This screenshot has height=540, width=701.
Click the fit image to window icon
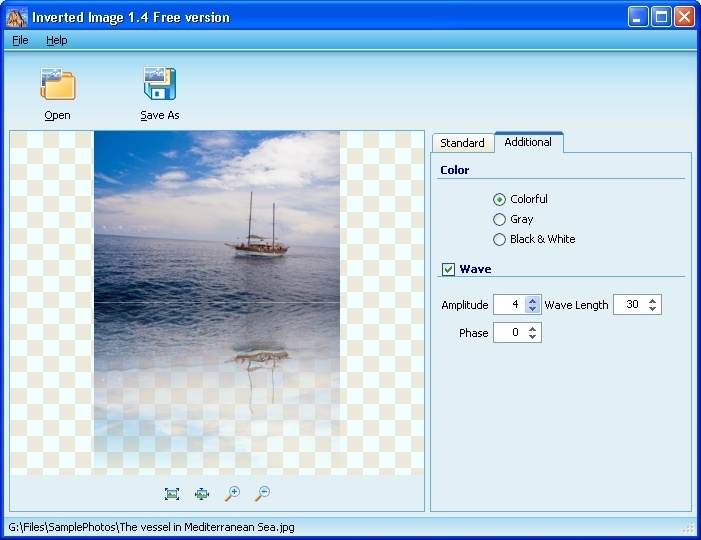point(172,494)
